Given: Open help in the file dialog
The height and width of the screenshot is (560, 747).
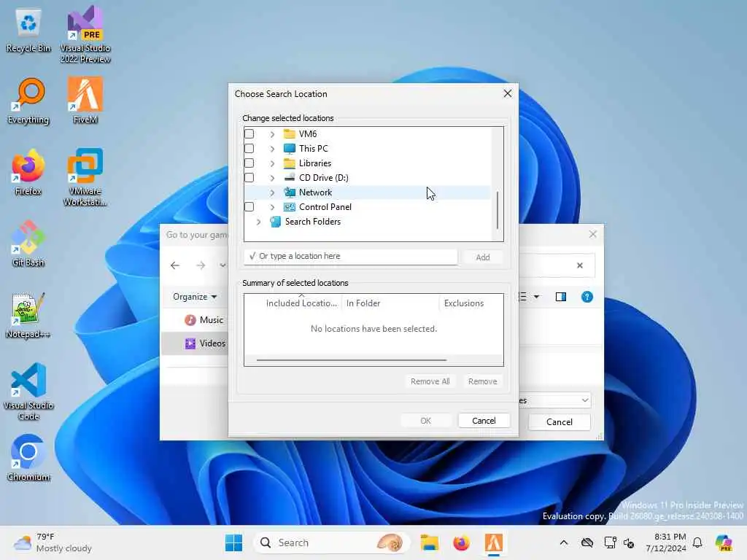Looking at the screenshot, I should 587,297.
